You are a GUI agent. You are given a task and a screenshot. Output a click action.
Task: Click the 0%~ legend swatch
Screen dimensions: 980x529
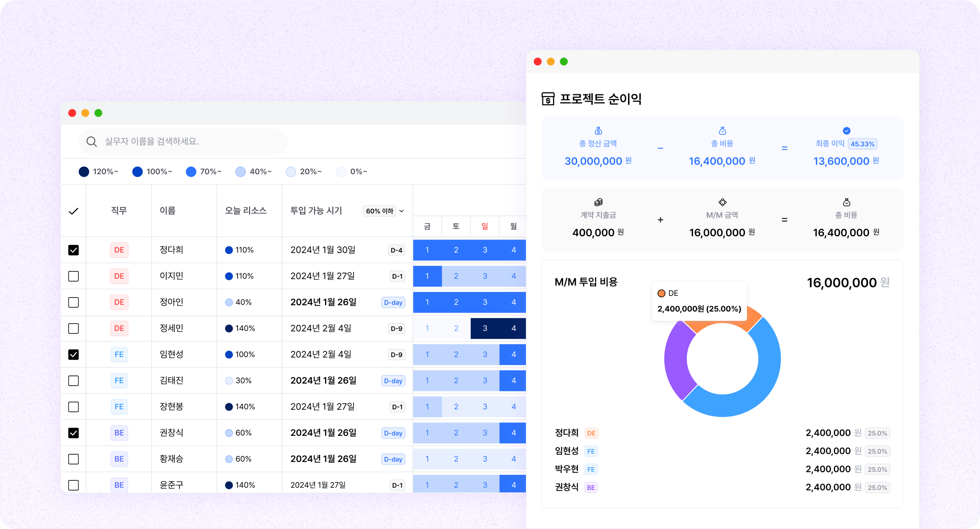click(x=341, y=172)
